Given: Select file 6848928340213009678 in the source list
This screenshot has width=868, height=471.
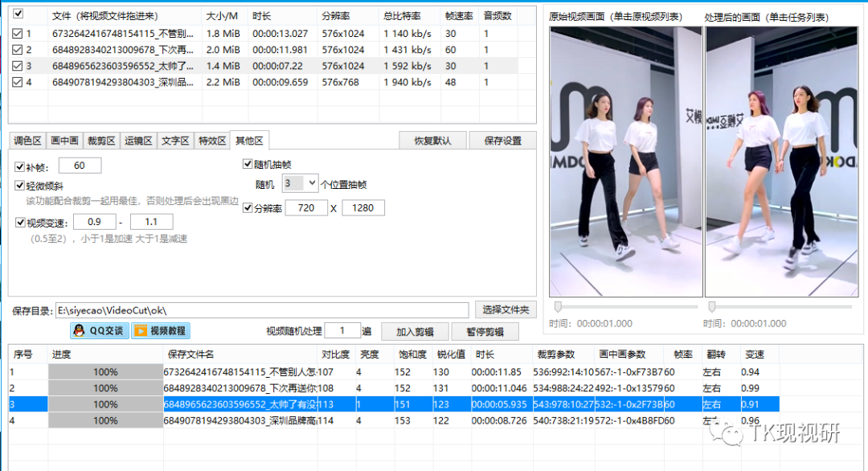Looking at the screenshot, I should click(123, 50).
